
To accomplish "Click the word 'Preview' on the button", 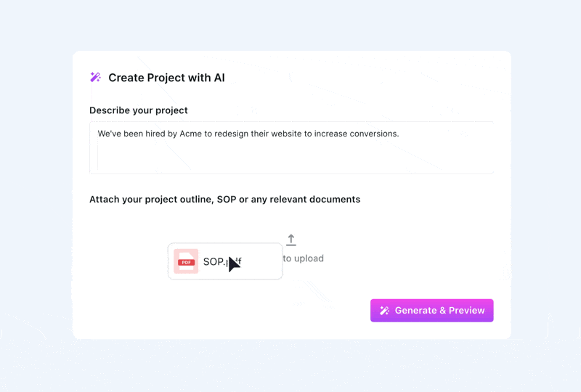I will (466, 311).
